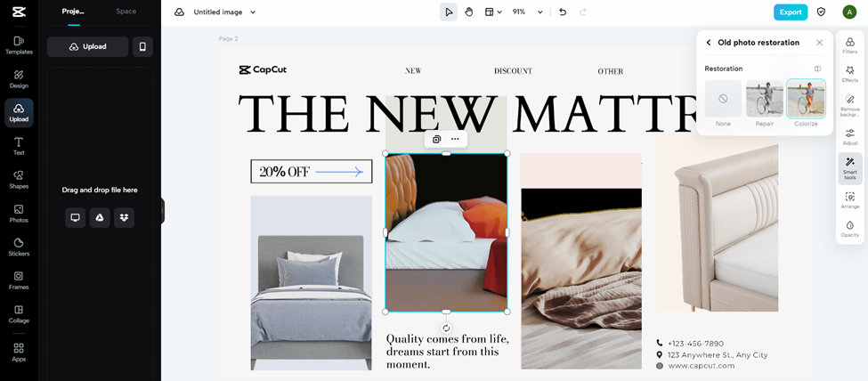The width and height of the screenshot is (868, 381).
Task: Click Remove background tool
Action: (x=849, y=105)
